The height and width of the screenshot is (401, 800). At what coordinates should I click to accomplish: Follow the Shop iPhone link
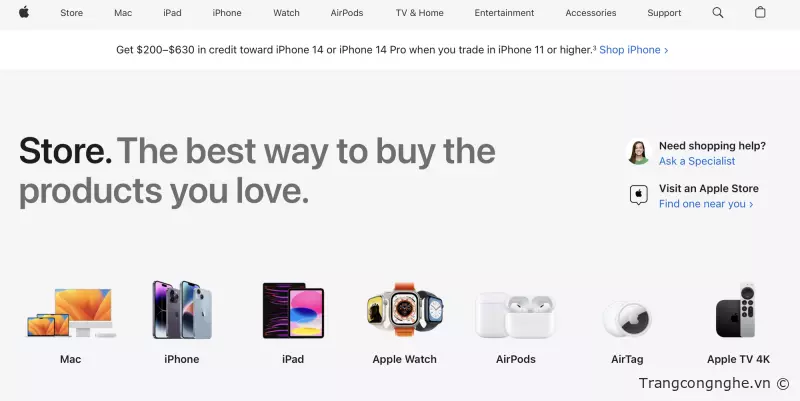coord(634,50)
